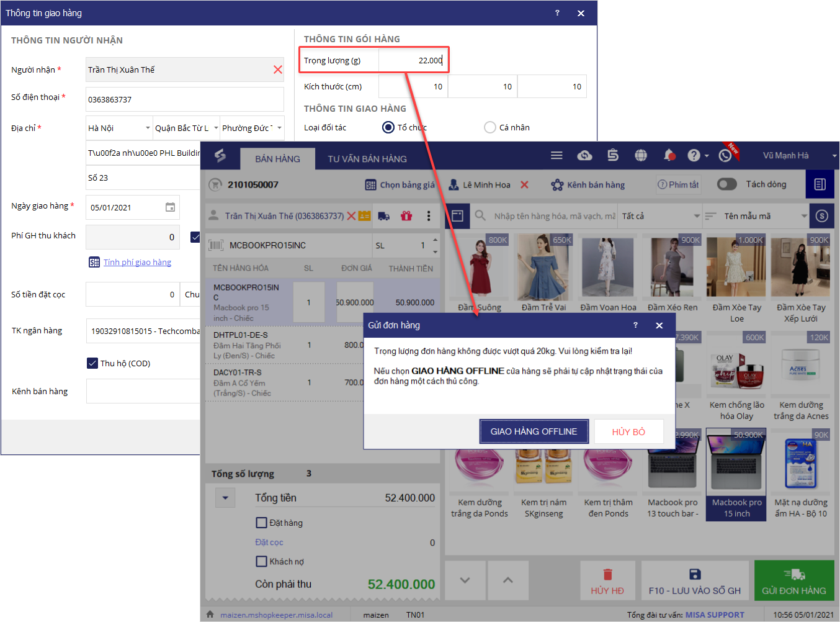Show next products with the down chevron

tap(465, 580)
